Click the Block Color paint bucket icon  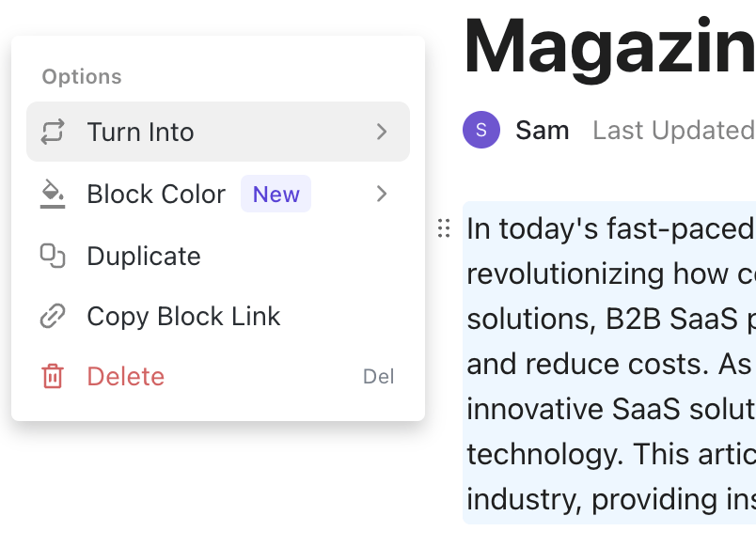[x=53, y=195]
